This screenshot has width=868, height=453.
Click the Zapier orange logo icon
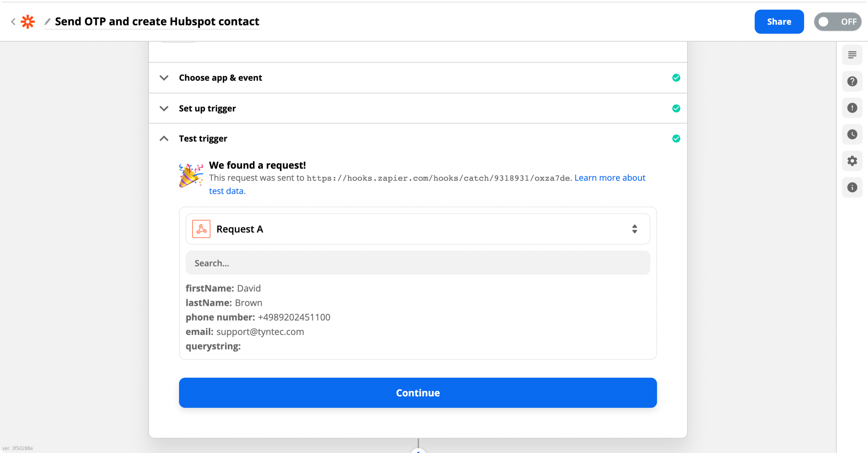28,22
